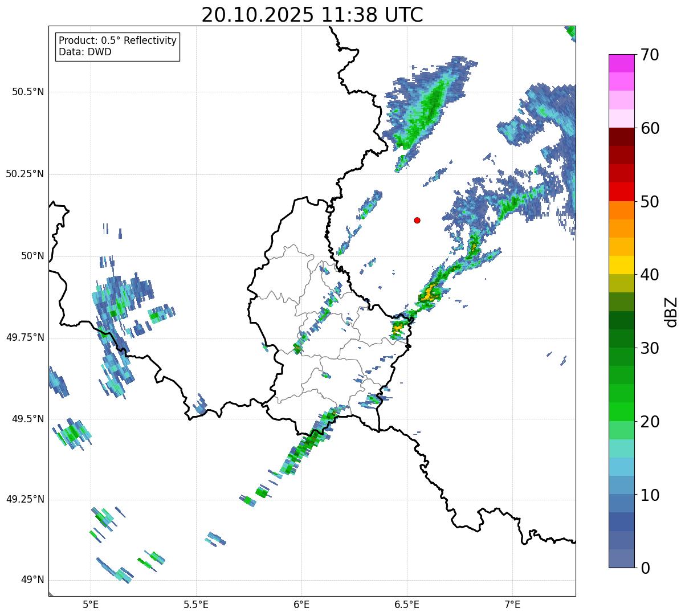
Task: Click the 6.5°E longitude label
Action: click(407, 605)
